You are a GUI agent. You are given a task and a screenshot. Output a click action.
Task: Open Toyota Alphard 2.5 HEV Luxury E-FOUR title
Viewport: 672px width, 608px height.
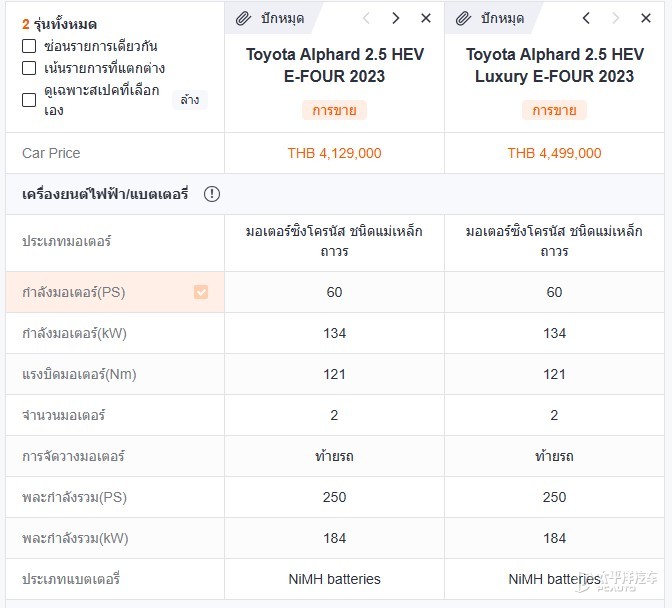pyautogui.click(x=555, y=65)
